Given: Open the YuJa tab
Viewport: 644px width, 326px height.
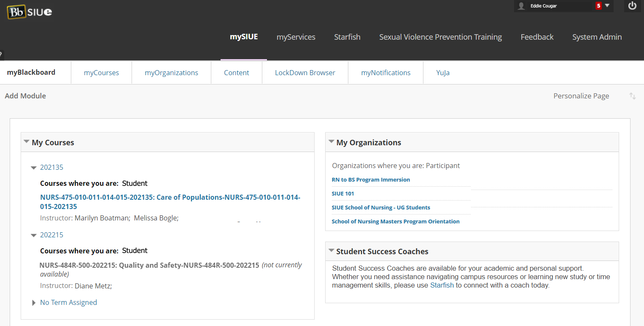Looking at the screenshot, I should [443, 73].
